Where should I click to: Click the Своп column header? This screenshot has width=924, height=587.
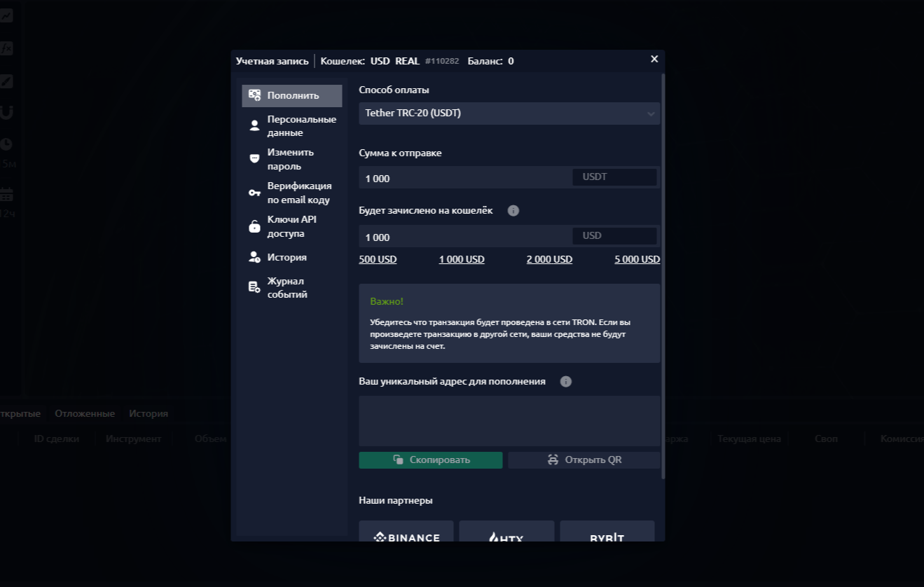(826, 438)
